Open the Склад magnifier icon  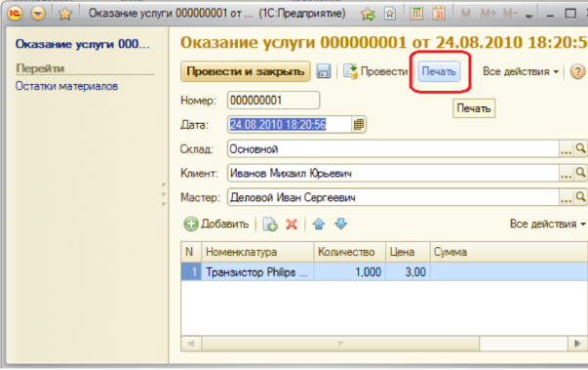tap(580, 149)
